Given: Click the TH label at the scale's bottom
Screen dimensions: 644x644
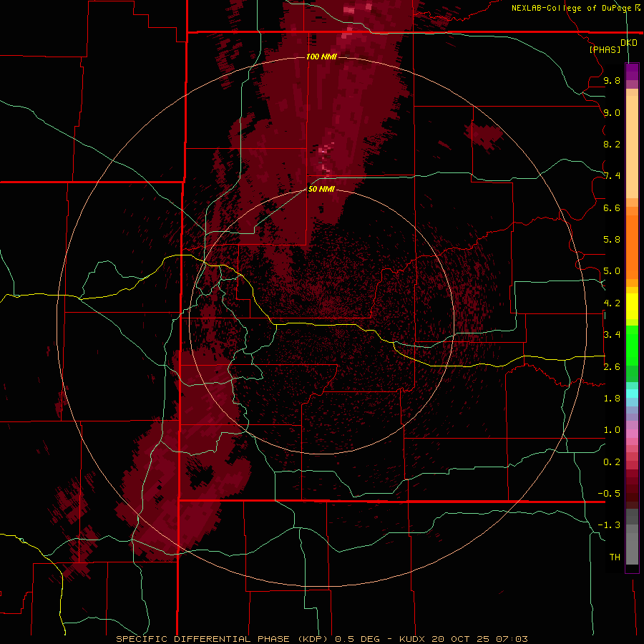Looking at the screenshot, I should [x=615, y=557].
